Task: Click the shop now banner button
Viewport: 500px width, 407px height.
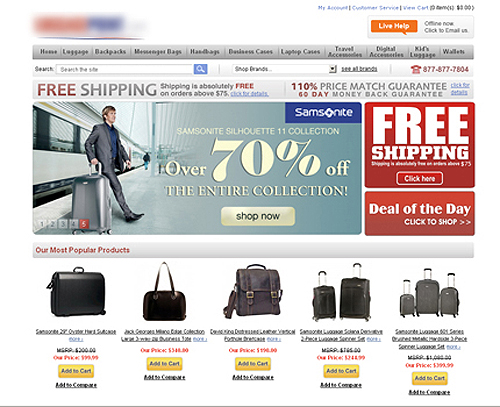Action: tap(258, 216)
